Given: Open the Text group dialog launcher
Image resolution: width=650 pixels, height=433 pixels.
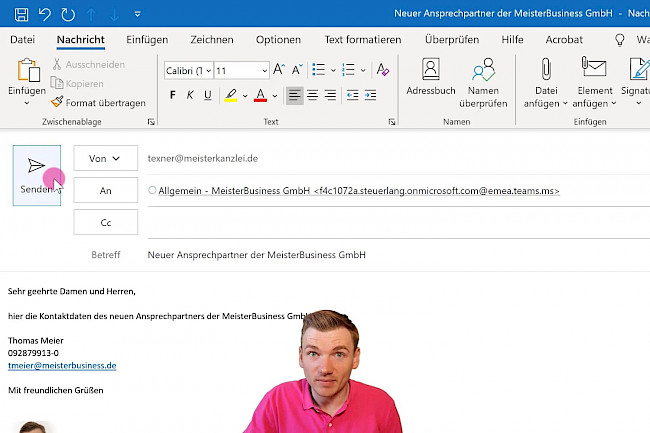Looking at the screenshot, I should pyautogui.click(x=392, y=122).
